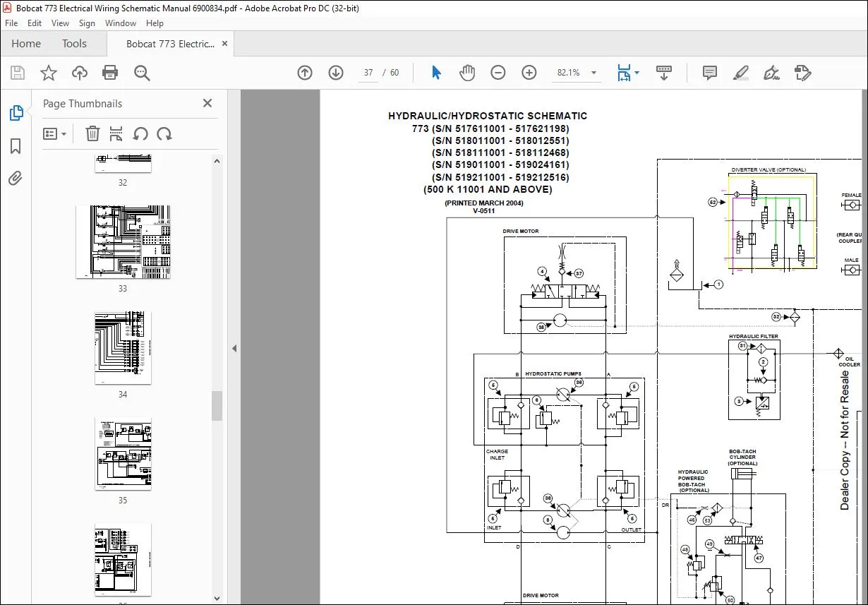The height and width of the screenshot is (605, 868).
Task: Click the Print icon
Action: (x=110, y=73)
